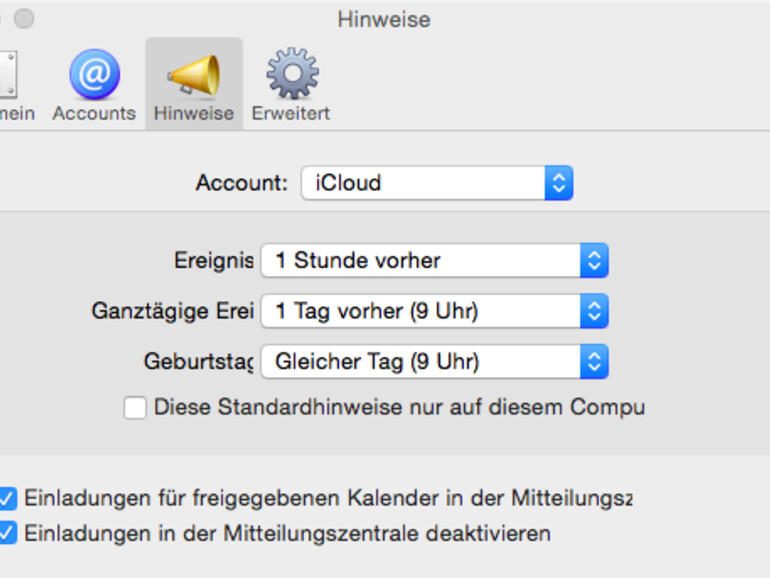Screen dimensions: 770x578
Task: Open 'Gleicher Tag (9 Uhr)' dropdown
Action: 435,361
